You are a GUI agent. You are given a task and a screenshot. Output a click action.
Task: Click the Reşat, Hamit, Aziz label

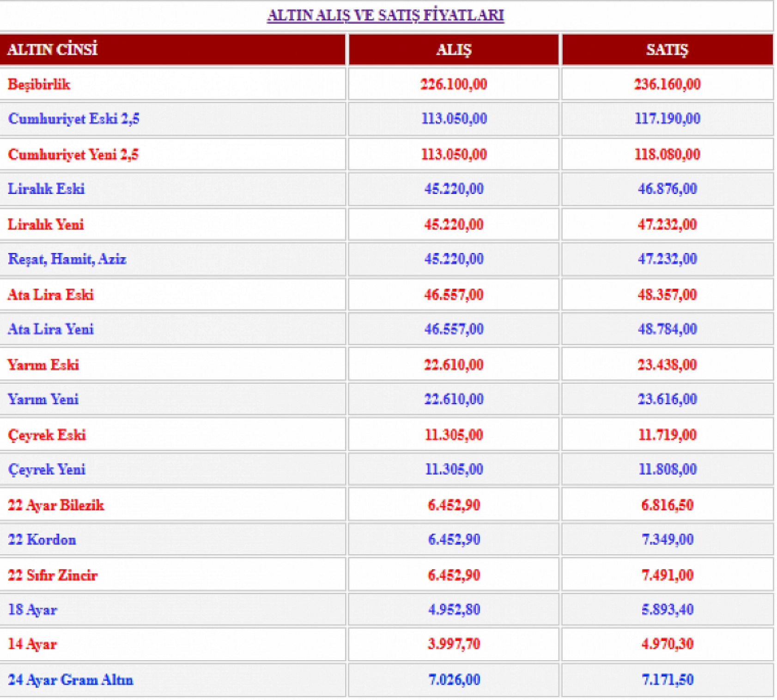67,259
